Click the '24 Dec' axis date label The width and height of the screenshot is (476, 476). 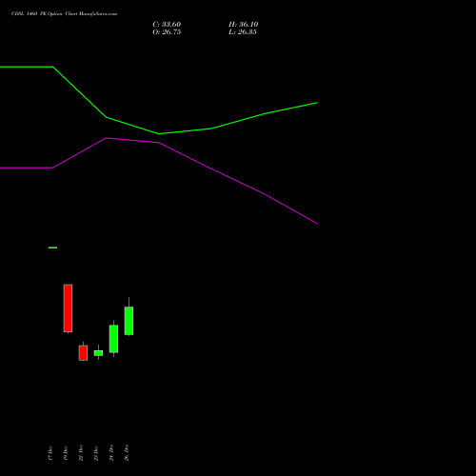(x=111, y=452)
